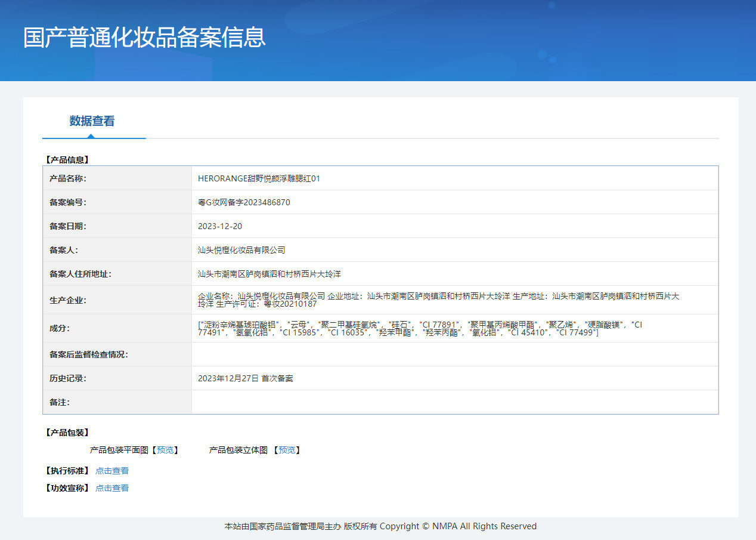Click the 产品名称 row label

pos(68,178)
